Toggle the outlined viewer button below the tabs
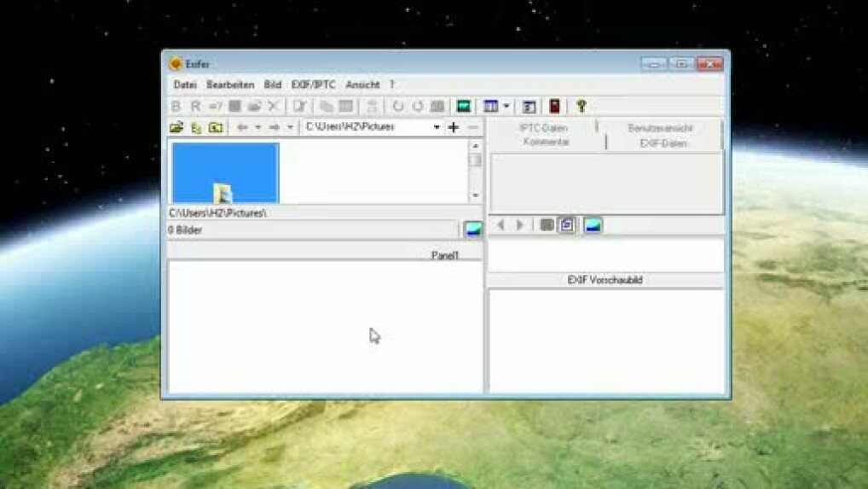 click(567, 224)
